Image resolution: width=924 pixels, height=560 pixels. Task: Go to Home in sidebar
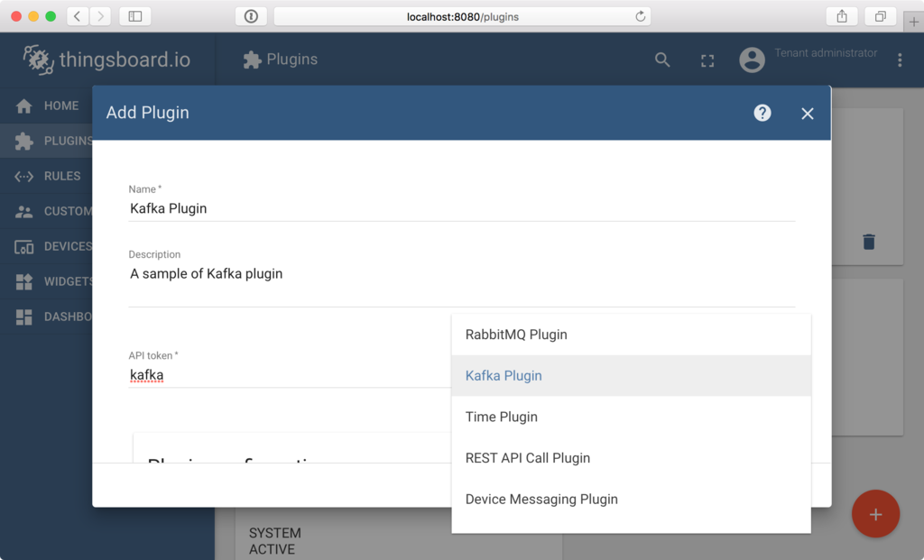click(46, 106)
